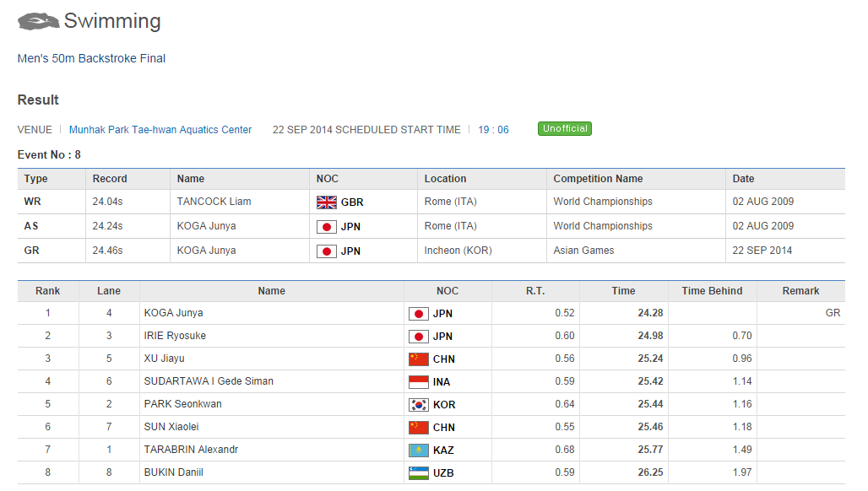Click the swimmer icon beside Swimming heading
Image resolution: width=868 pixels, height=491 pixels.
(x=39, y=22)
